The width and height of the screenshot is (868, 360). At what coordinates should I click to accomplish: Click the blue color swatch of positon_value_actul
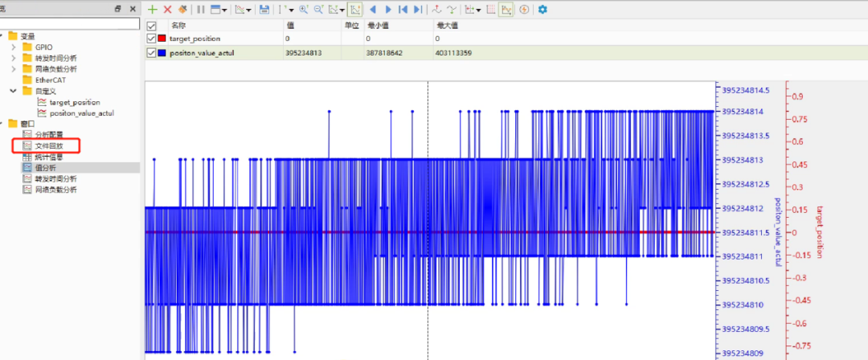coord(162,53)
